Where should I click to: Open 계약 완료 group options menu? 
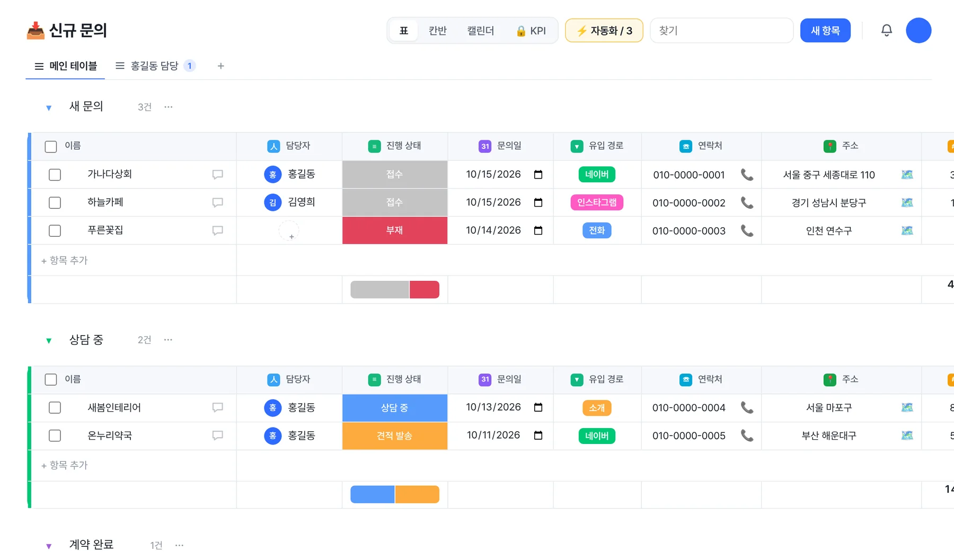click(179, 545)
